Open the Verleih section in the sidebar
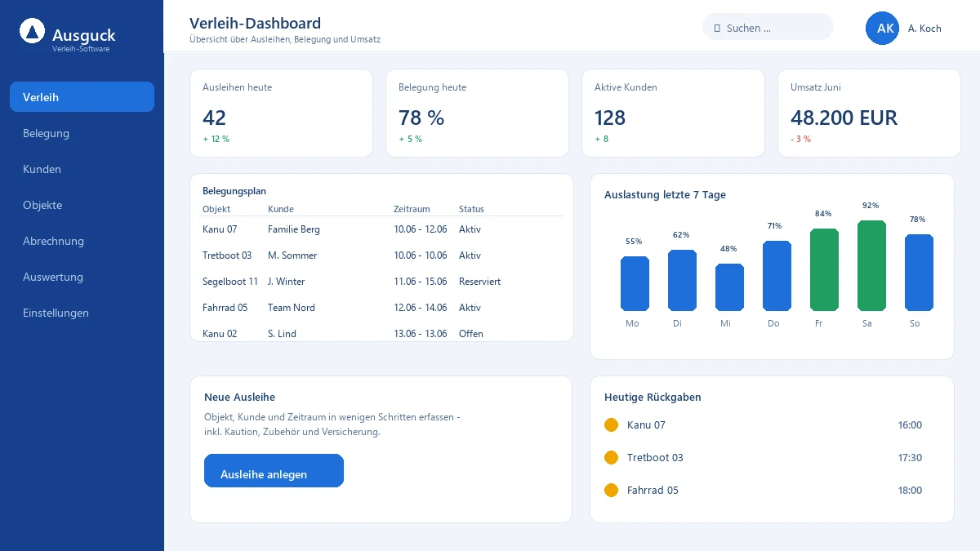The width and height of the screenshot is (980, 551). point(82,97)
